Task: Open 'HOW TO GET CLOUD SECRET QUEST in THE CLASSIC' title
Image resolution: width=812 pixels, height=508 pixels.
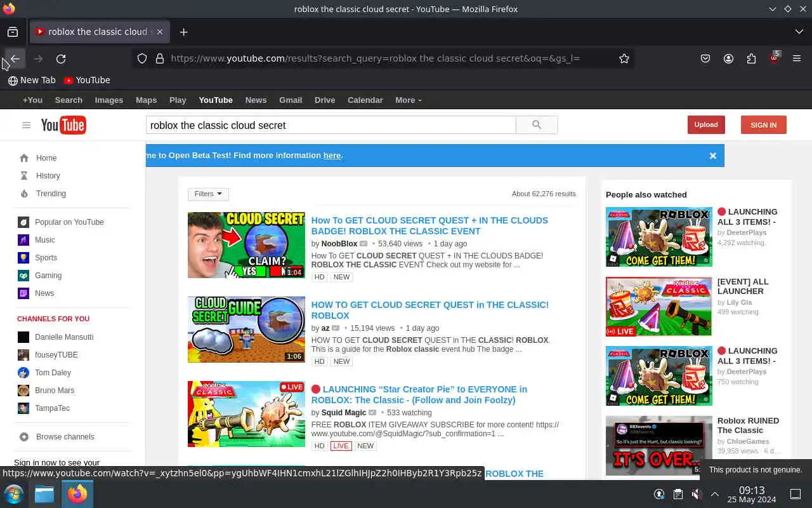Action: (430, 310)
